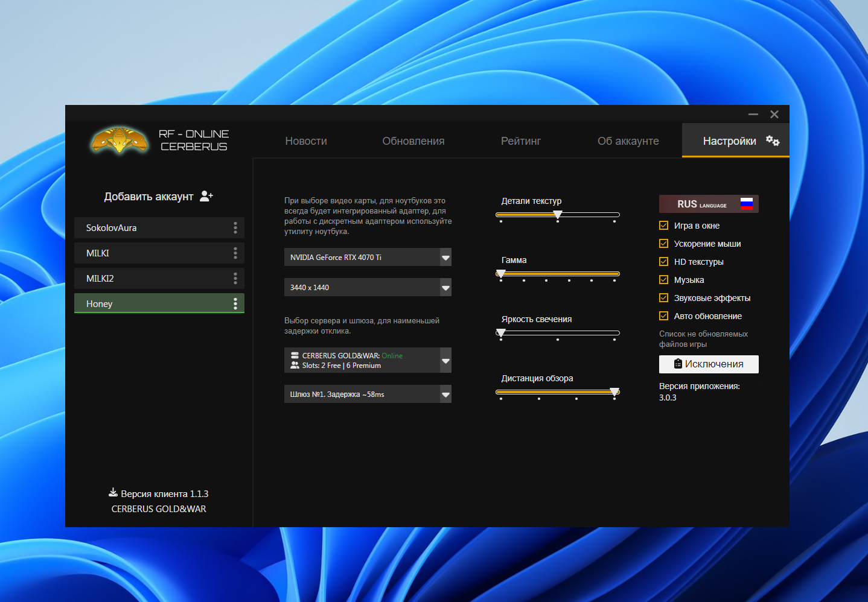The height and width of the screenshot is (602, 868).
Task: Toggle the HD текстуры checkbox
Action: tap(664, 262)
